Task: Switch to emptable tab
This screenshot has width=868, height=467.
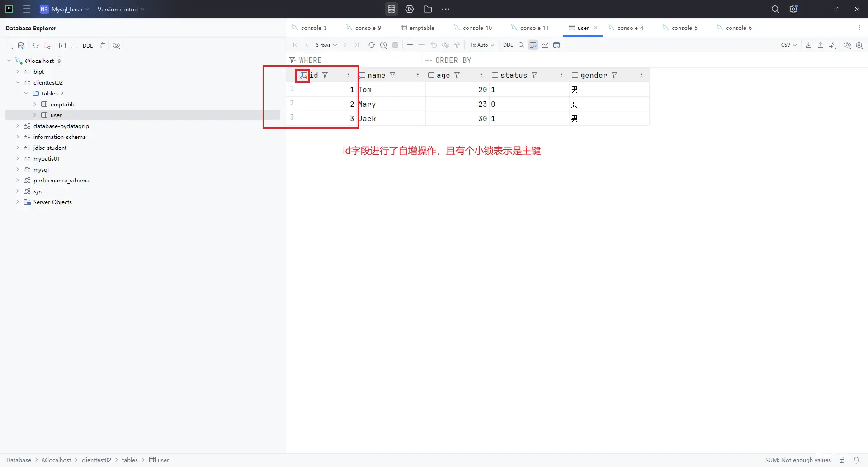Action: pos(417,28)
